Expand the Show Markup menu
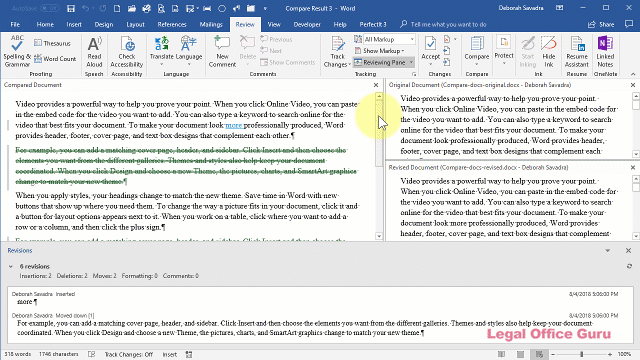640x360 pixels. click(x=380, y=51)
